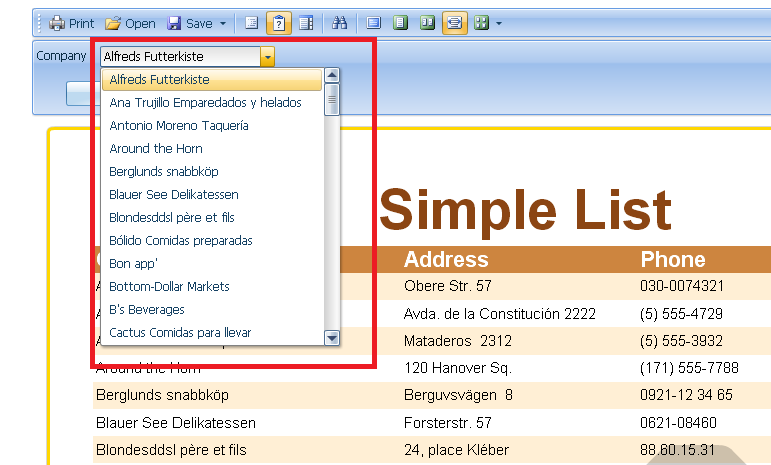Click Blauer See Delikatessen in the report table
The width and height of the screenshot is (771, 465).
(176, 423)
